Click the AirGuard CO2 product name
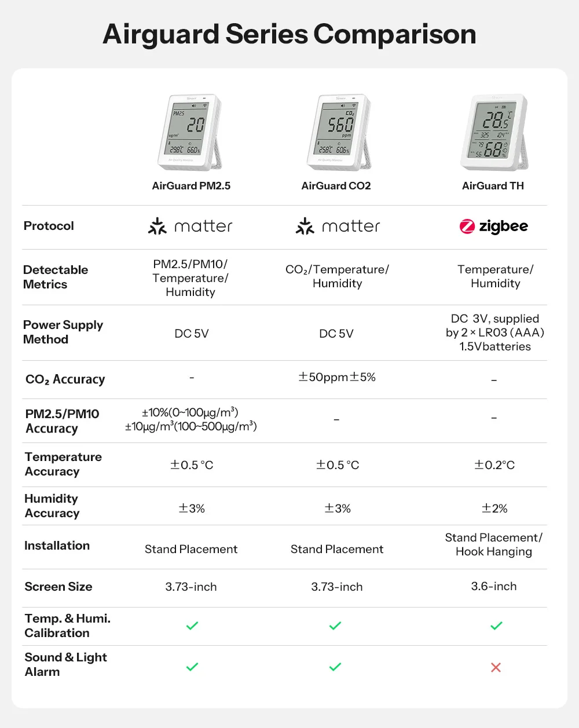Screen dimensions: 579x728 [336, 186]
